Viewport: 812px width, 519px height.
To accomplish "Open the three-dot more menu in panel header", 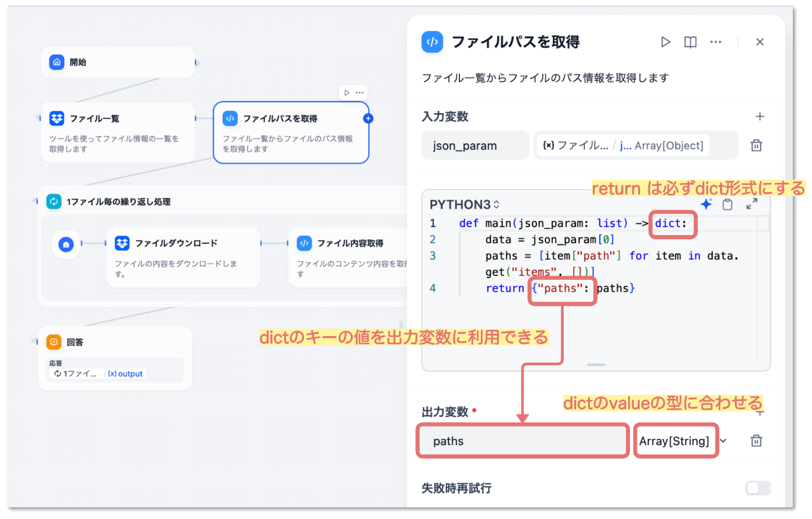I will (x=716, y=42).
